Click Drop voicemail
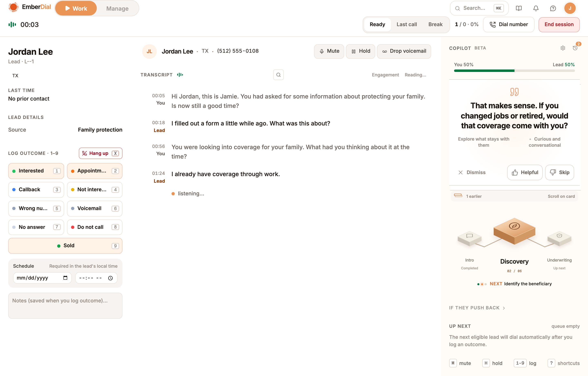Screen dimensions: 588x376 (x=404, y=51)
